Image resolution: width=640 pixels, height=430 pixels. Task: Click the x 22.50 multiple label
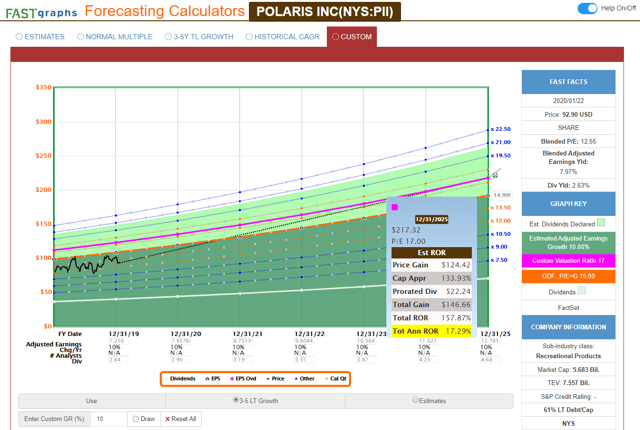pyautogui.click(x=501, y=129)
